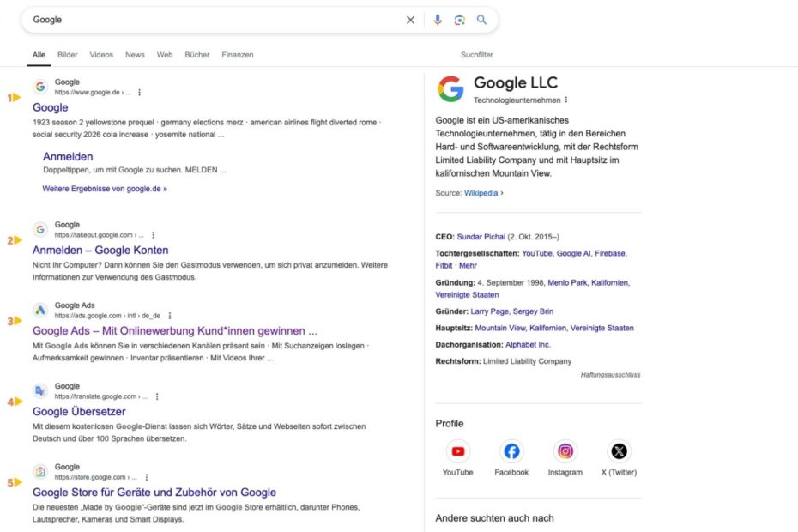The image size is (798, 532).
Task: Expand Mehr under Tochtergesellschaften
Action: coord(468,265)
